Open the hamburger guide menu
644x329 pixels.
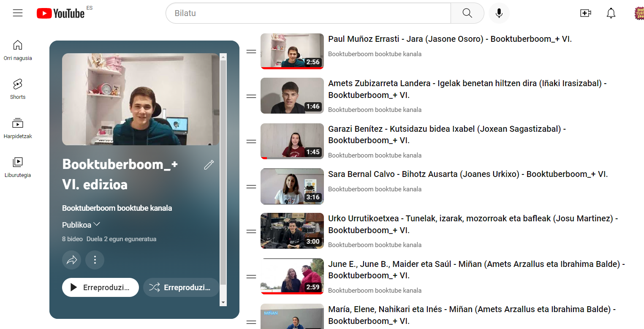point(18,13)
